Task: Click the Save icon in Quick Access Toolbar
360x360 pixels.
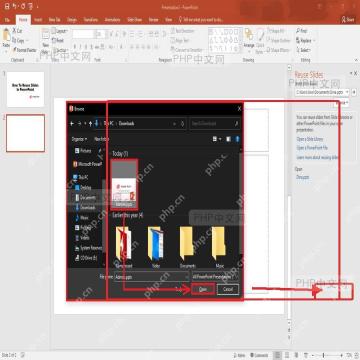Action: [x=7, y=6]
